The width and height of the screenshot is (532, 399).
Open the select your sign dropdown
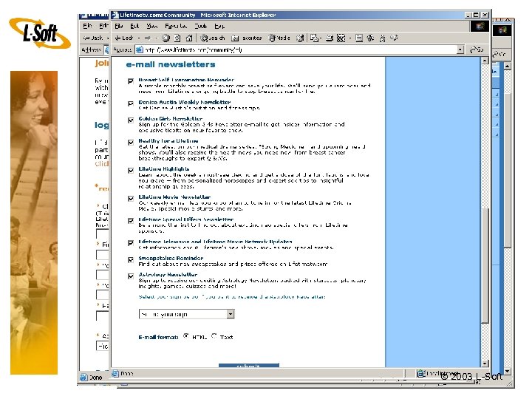coord(187,314)
